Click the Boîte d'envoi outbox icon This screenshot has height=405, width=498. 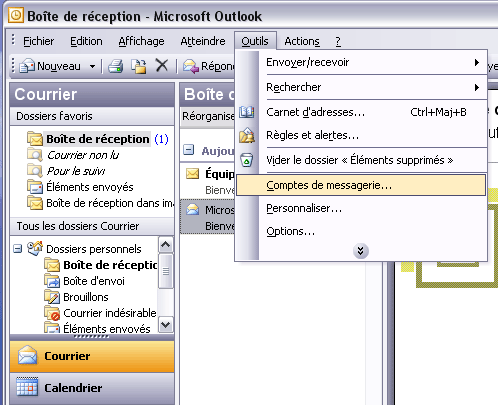pos(52,281)
